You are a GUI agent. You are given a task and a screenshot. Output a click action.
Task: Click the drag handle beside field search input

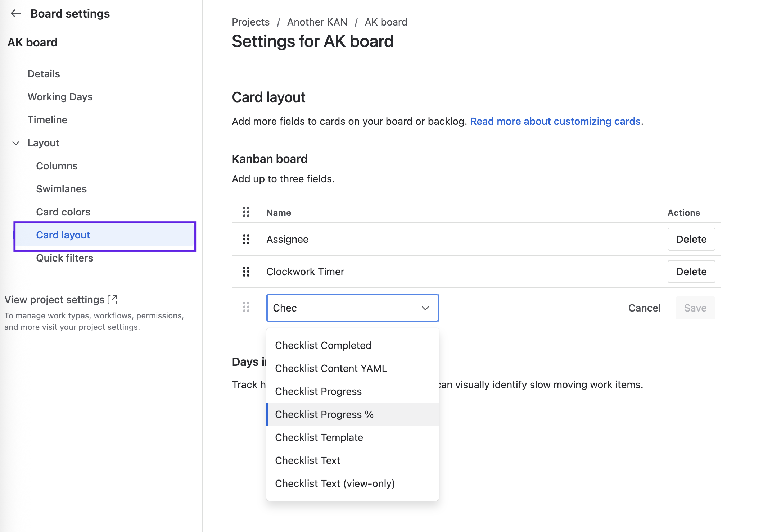[246, 307]
